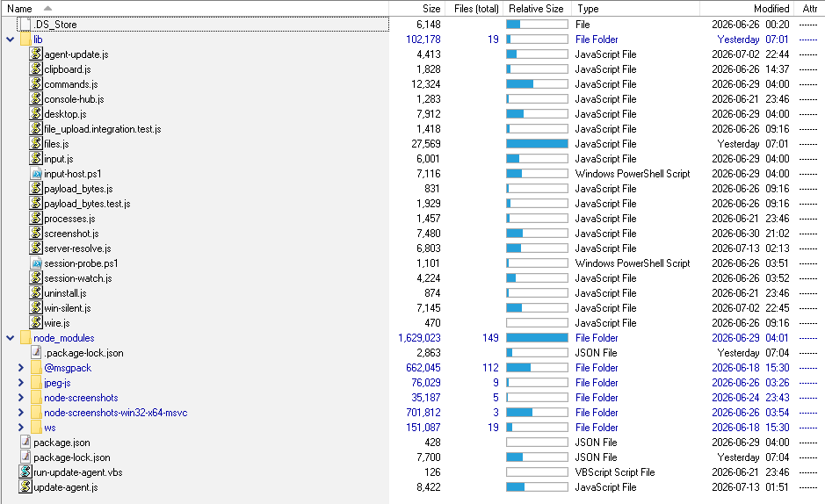Select the file_upload.integration.test.js row

coord(413,129)
